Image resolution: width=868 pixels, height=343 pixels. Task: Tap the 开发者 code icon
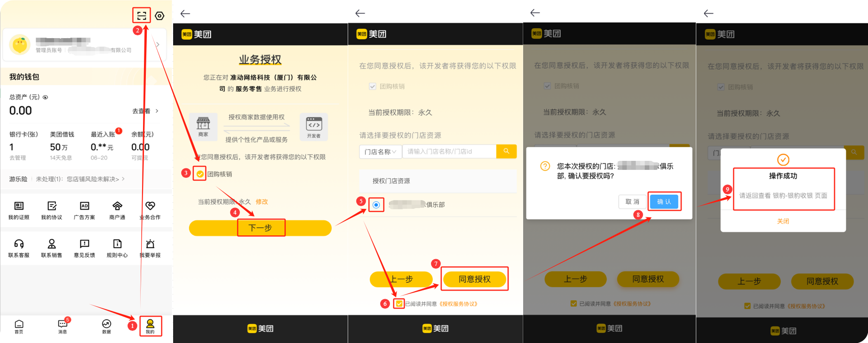(x=314, y=127)
